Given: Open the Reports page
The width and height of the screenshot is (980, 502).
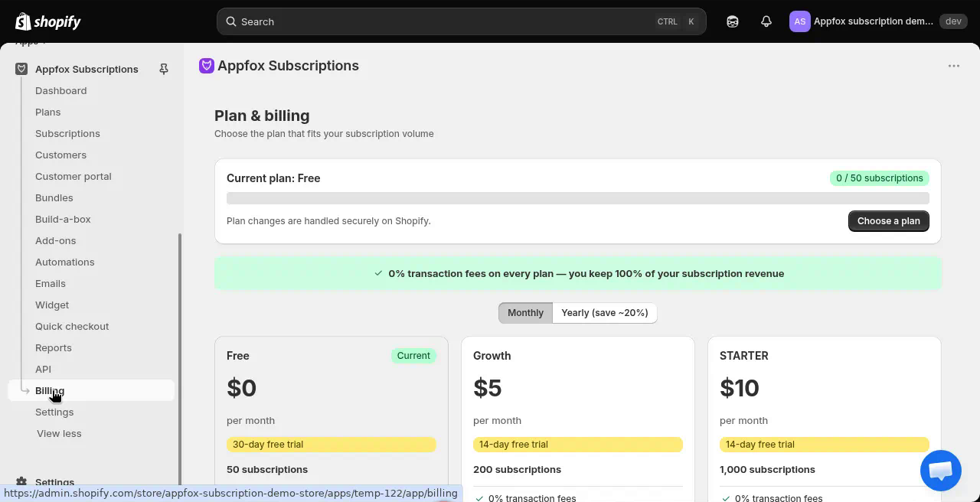Looking at the screenshot, I should pyautogui.click(x=54, y=347).
